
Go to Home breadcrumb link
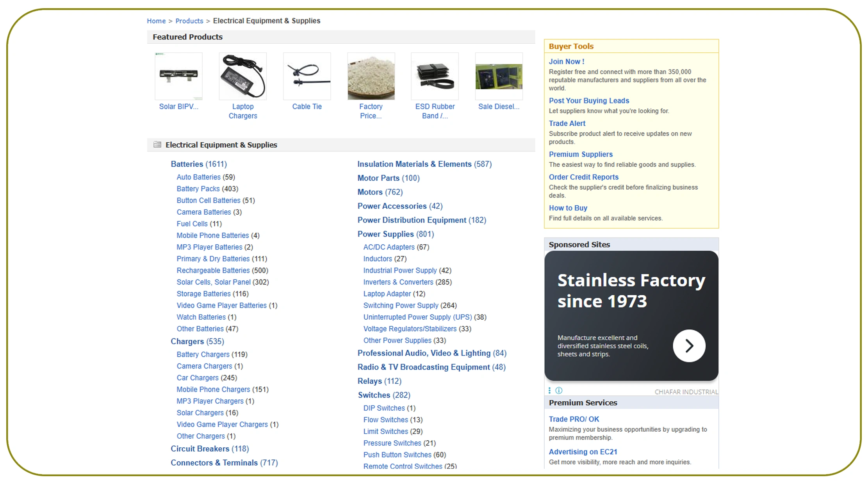tap(156, 21)
